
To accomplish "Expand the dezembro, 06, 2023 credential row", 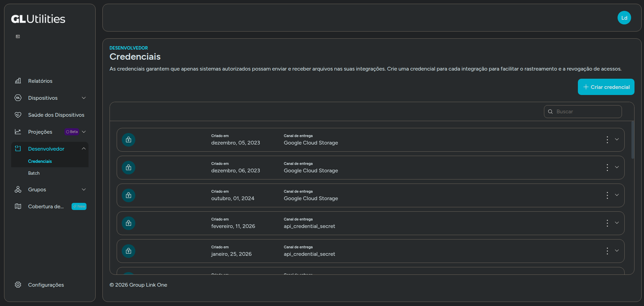I will tap(617, 167).
